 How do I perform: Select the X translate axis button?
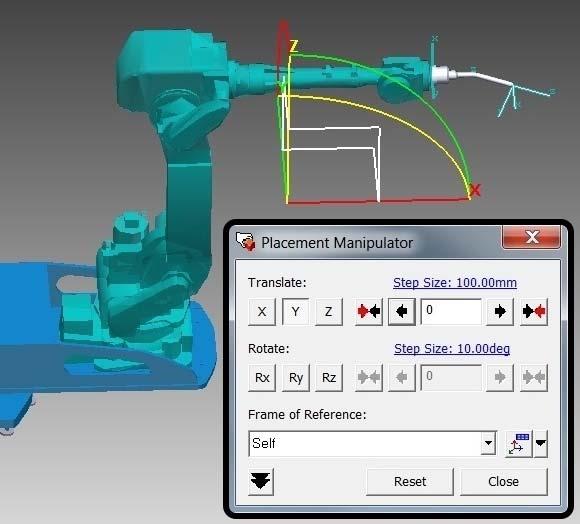coord(262,312)
